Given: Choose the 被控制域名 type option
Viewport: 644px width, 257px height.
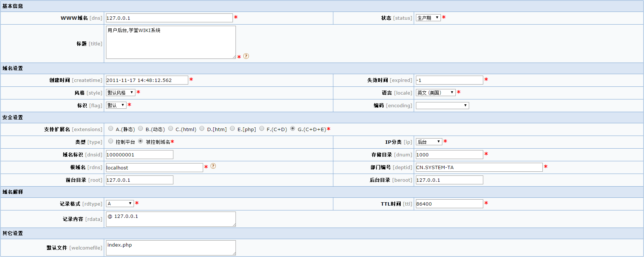Looking at the screenshot, I should 140,141.
